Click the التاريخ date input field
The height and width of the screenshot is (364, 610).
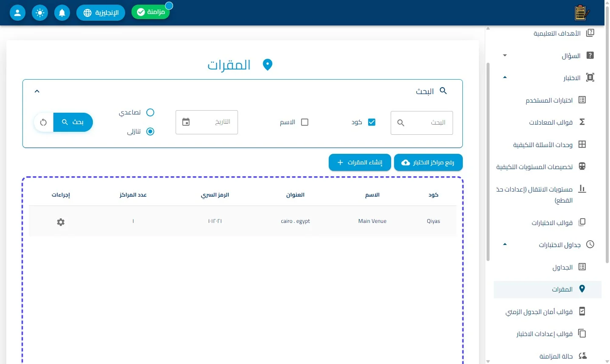coord(207,122)
